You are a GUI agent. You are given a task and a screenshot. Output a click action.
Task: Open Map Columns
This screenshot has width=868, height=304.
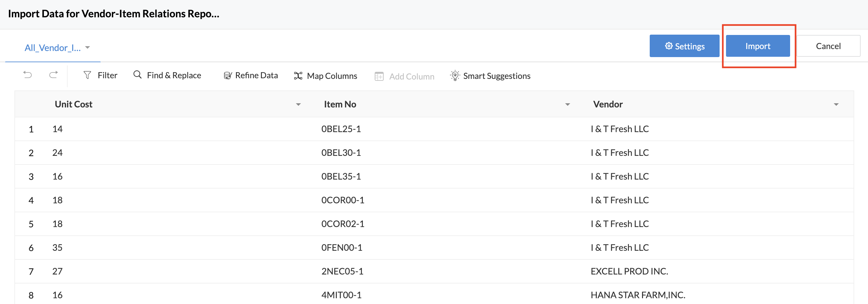click(x=326, y=76)
